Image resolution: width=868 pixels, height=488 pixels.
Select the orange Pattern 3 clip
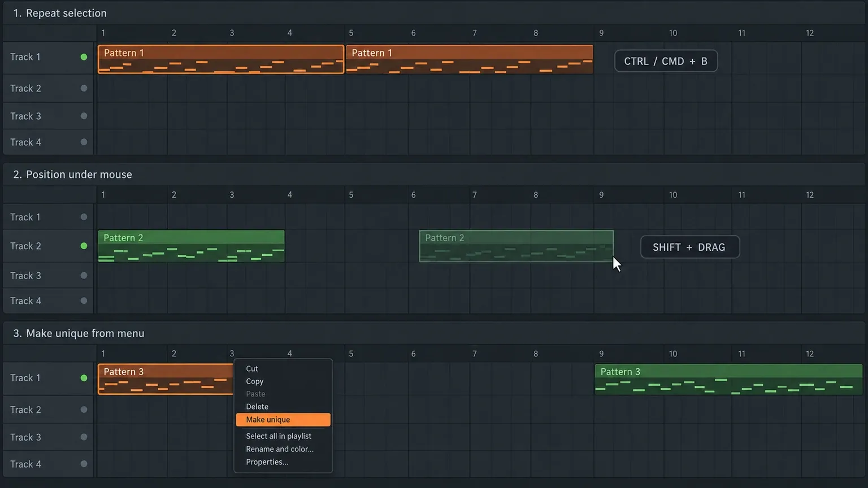166,379
